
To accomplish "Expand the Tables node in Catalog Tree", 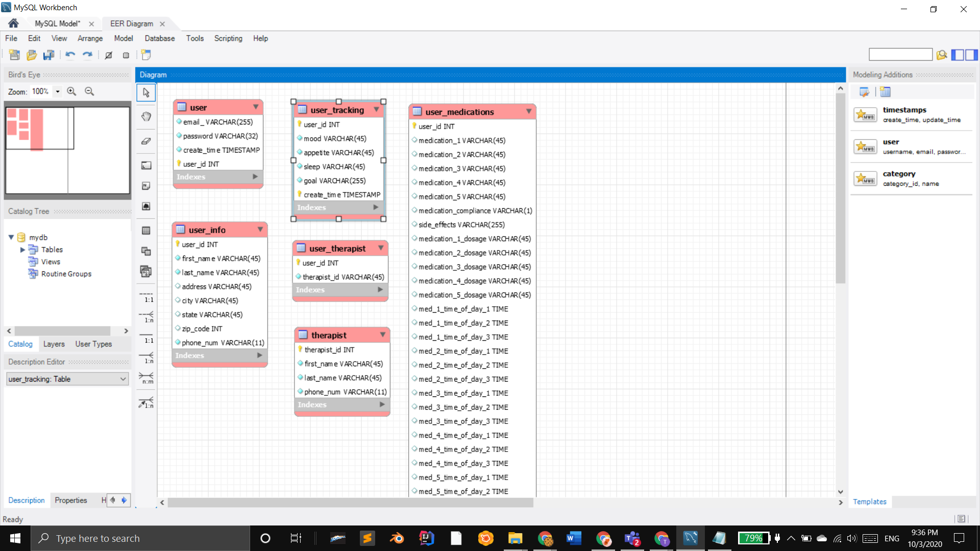I will (x=22, y=249).
